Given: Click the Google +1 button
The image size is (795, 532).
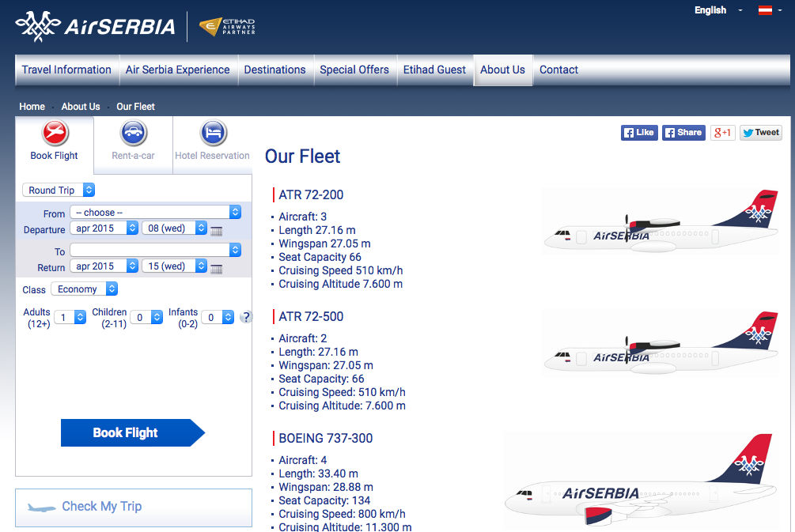Looking at the screenshot, I should 722,133.
